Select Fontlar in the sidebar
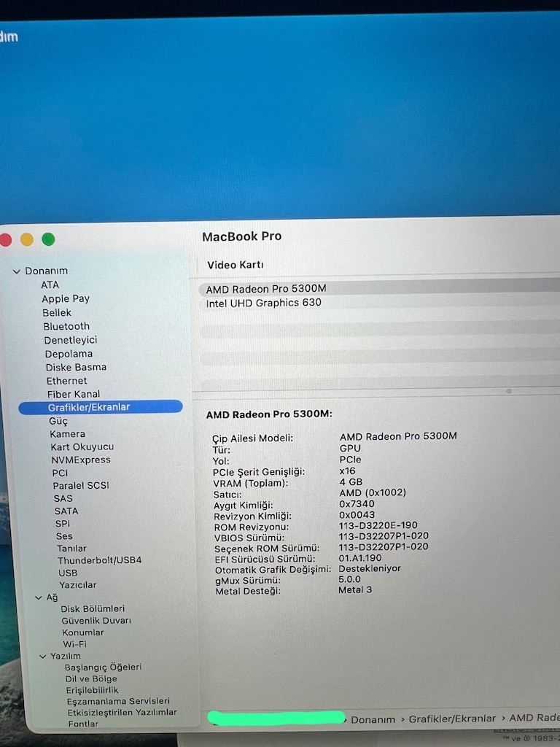The height and width of the screenshot is (747, 560). (83, 724)
